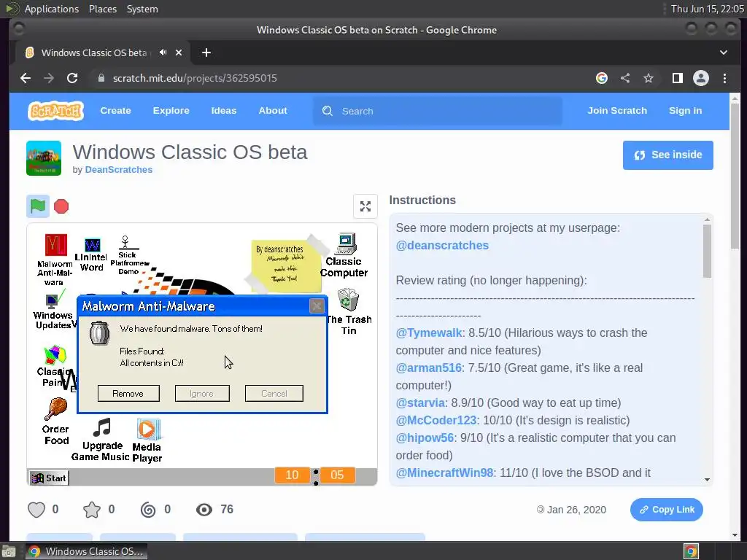Open the Order Food drumstick icon
The width and height of the screenshot is (747, 560).
pyautogui.click(x=56, y=421)
